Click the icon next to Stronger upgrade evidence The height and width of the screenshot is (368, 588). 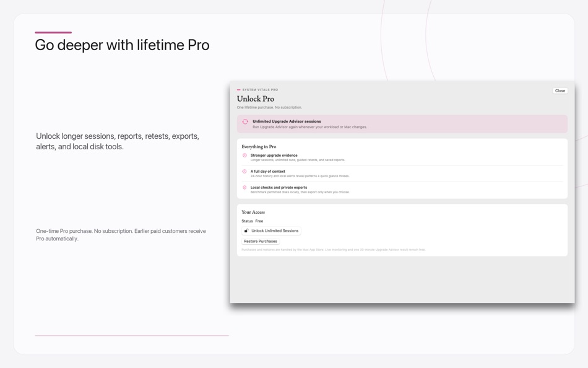point(244,156)
